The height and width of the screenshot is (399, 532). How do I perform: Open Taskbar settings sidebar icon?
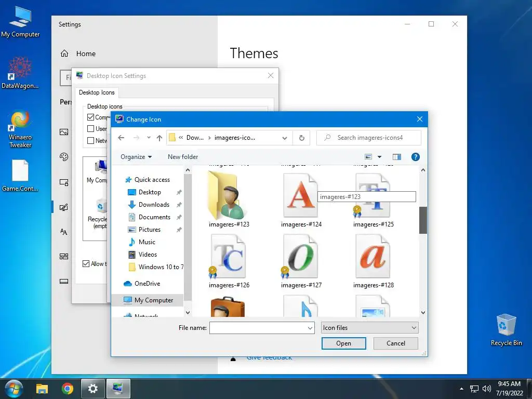[x=64, y=281]
